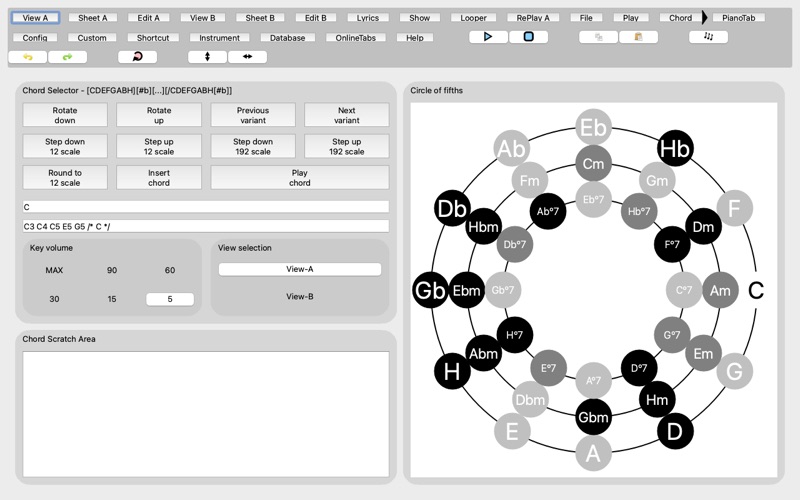Set key volume to 15
Screen dimensions: 800x500
click(x=112, y=299)
